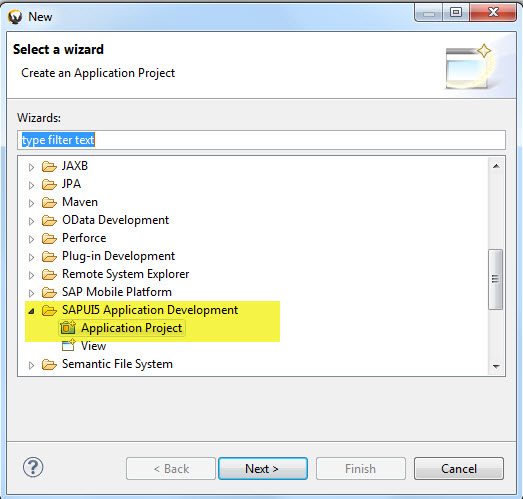Click the wizard filter text field
Viewport: 523px width, 499px height.
(x=262, y=140)
